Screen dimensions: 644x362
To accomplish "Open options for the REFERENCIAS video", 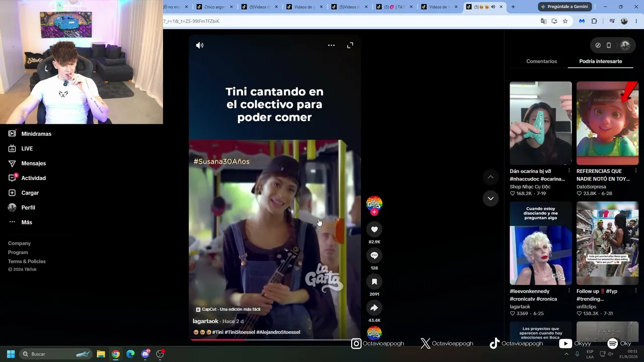I will [x=636, y=171].
